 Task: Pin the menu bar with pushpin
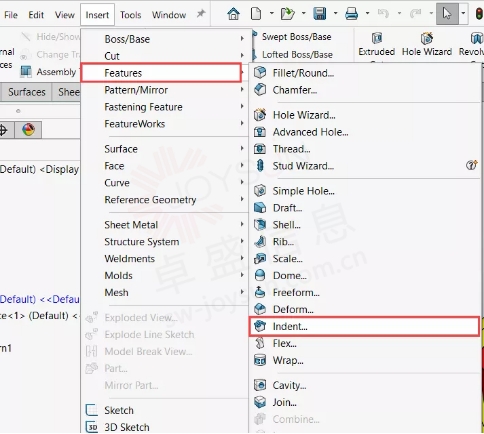click(201, 14)
